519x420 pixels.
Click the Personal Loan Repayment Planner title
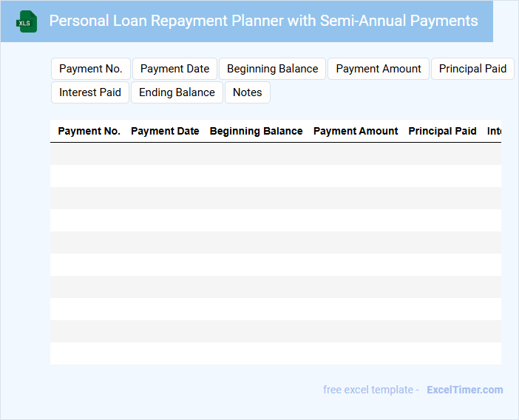pyautogui.click(x=263, y=21)
